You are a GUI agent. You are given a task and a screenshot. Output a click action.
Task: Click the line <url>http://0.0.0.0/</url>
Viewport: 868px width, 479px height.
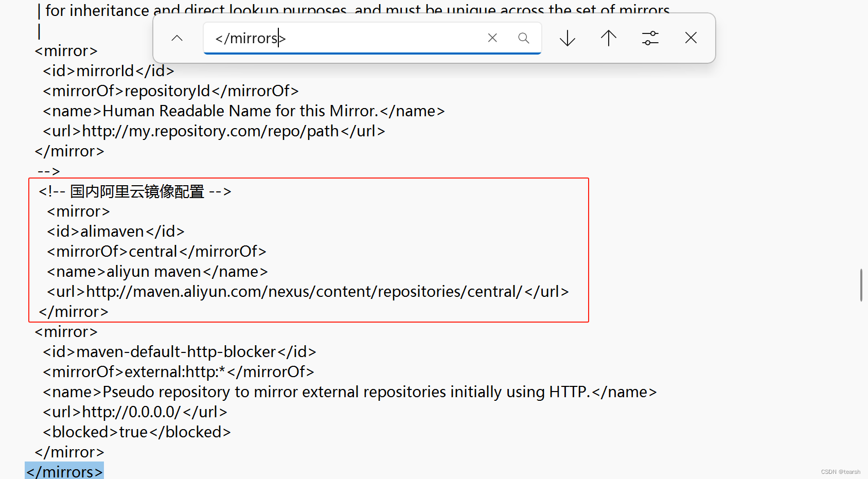[135, 412]
